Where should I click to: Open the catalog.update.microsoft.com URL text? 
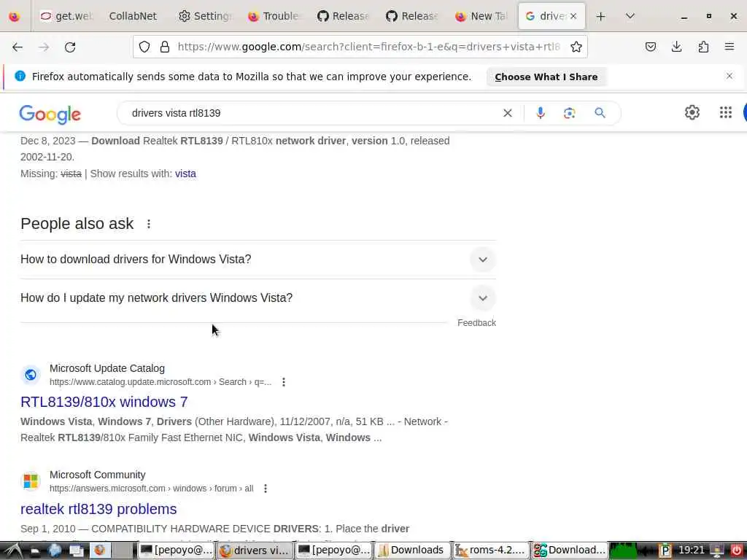[x=160, y=382]
